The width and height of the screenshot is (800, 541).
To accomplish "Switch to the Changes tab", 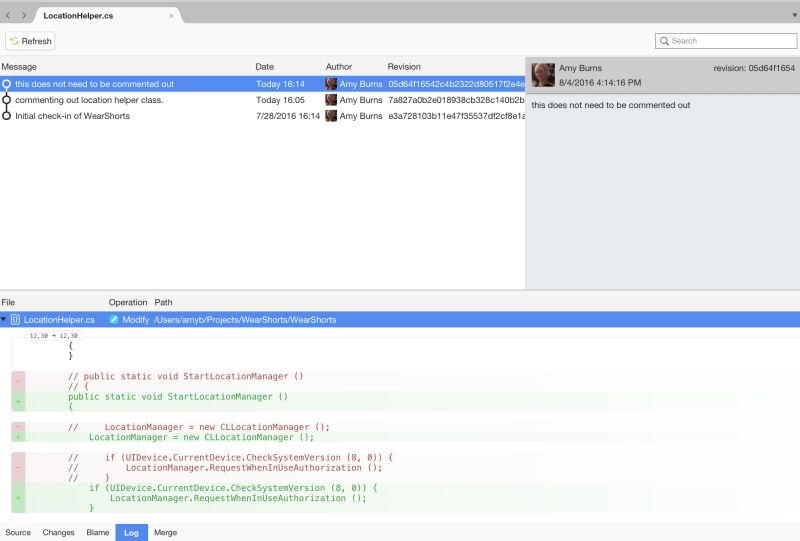I will [x=58, y=532].
